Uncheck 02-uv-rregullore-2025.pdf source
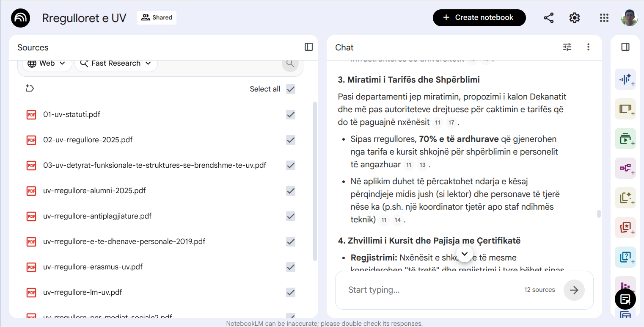The image size is (644, 327). 291,140
